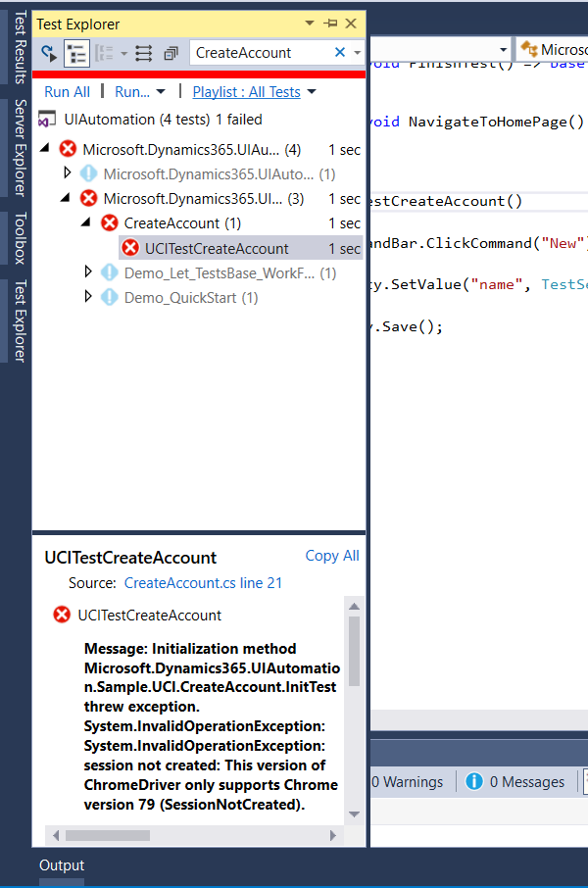Select Demo_Let_TestsBase_WorkF... tree item
This screenshot has width=588, height=888.
pyautogui.click(x=230, y=273)
